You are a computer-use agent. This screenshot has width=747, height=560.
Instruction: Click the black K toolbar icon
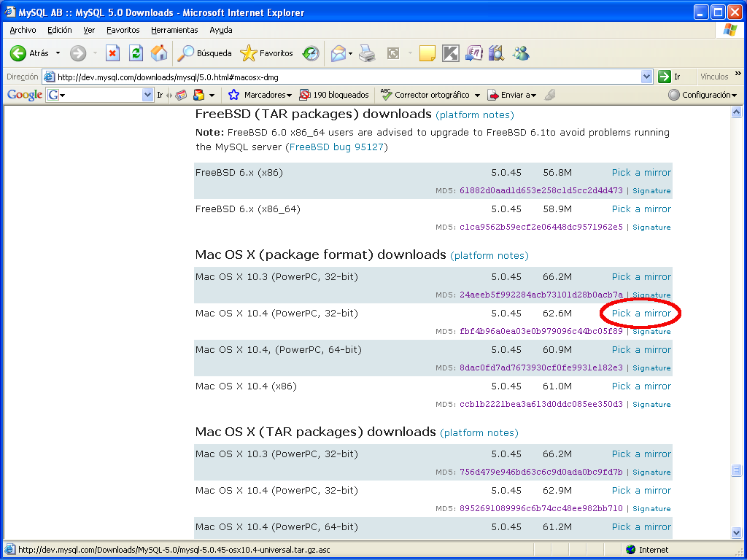[450, 53]
